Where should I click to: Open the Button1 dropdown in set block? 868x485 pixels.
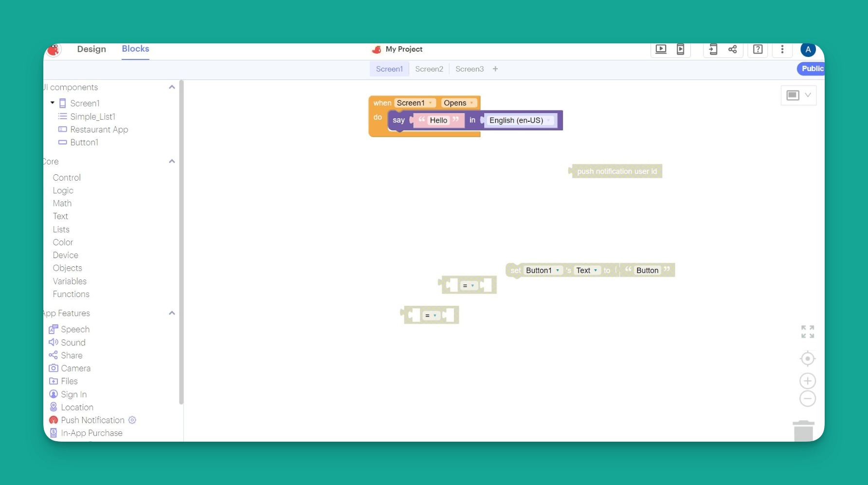pyautogui.click(x=542, y=270)
